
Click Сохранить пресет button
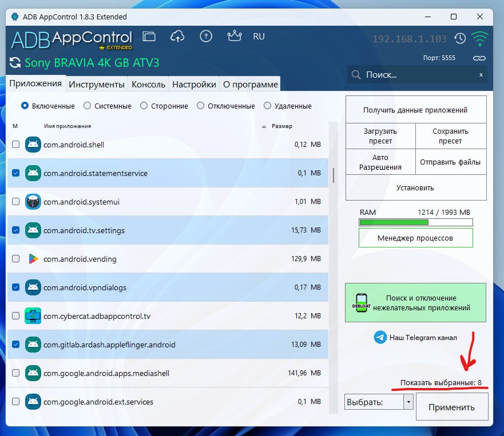451,136
